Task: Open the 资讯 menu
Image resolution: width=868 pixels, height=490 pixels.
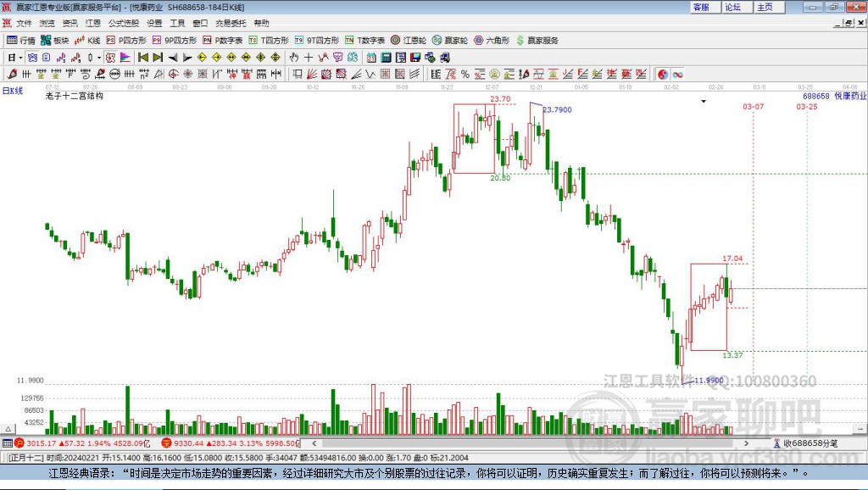Action: 70,23
